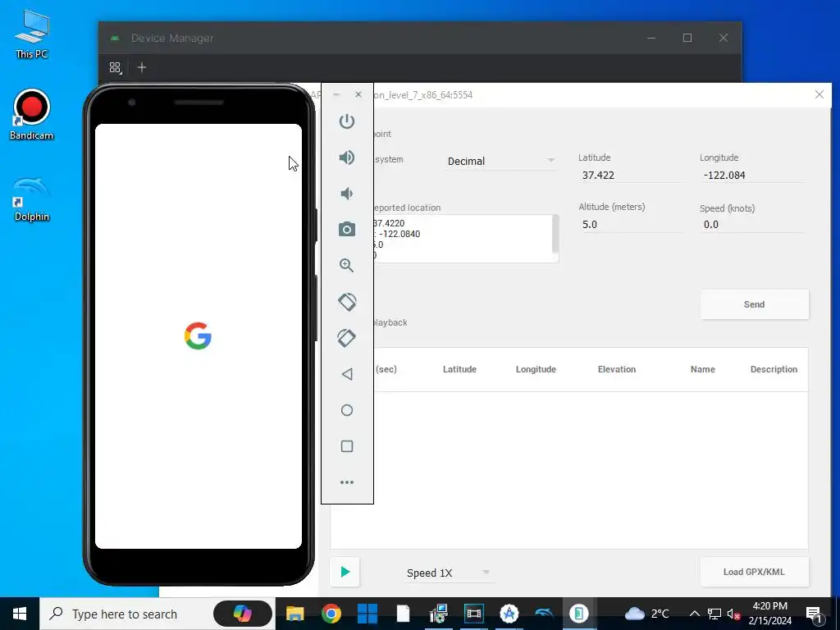
Task: Minimize the emulator toolbar
Action: pyautogui.click(x=336, y=94)
